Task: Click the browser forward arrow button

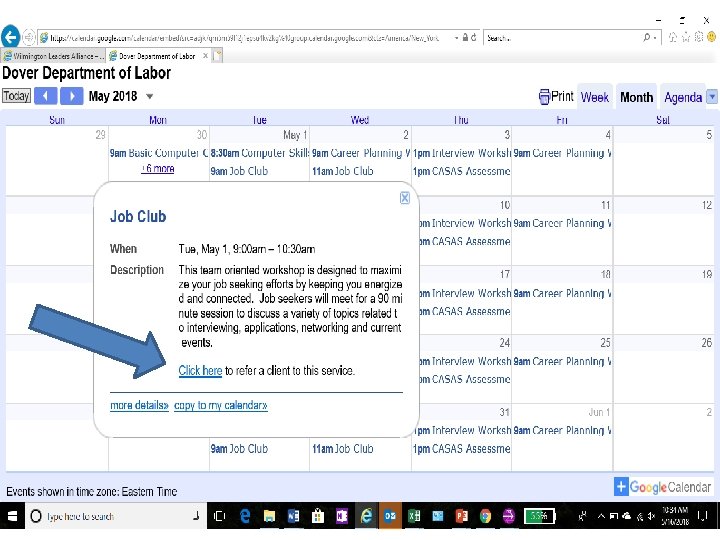Action: pos(28,37)
